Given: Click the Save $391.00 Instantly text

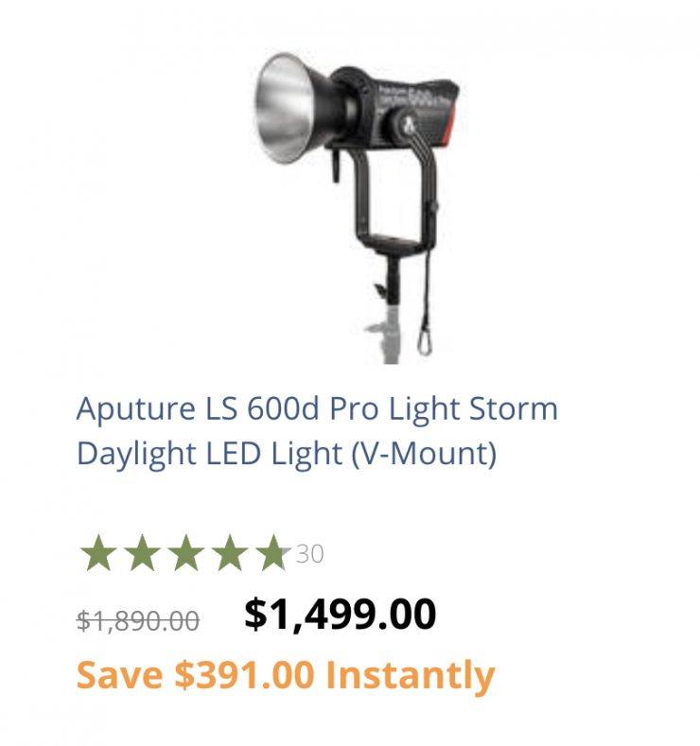Looking at the screenshot, I should pos(286,676).
